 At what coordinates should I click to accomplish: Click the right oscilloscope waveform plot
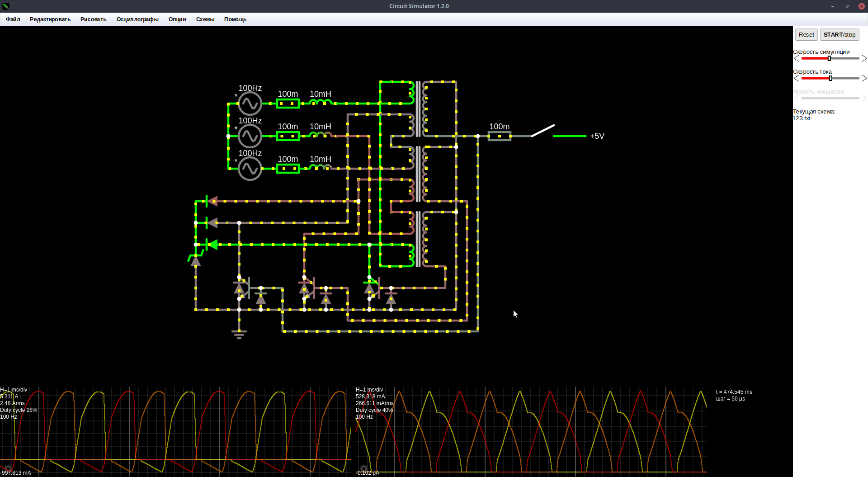531,432
